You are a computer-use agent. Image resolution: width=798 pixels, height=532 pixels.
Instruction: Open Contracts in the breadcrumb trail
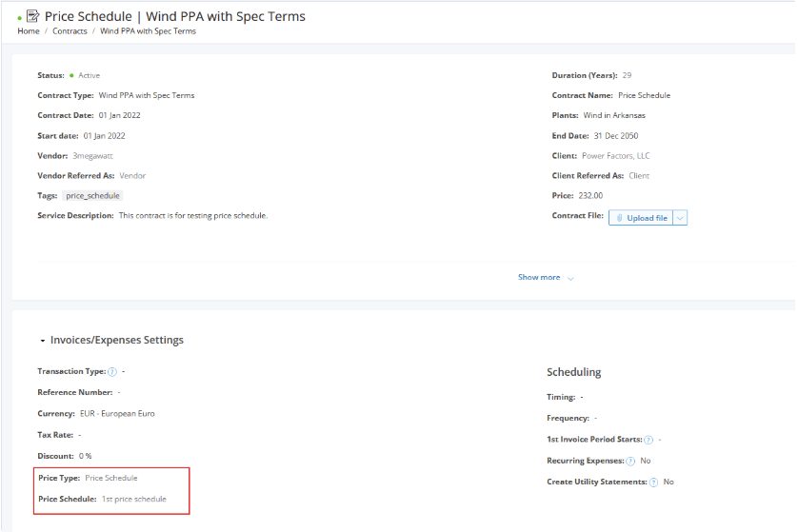70,31
